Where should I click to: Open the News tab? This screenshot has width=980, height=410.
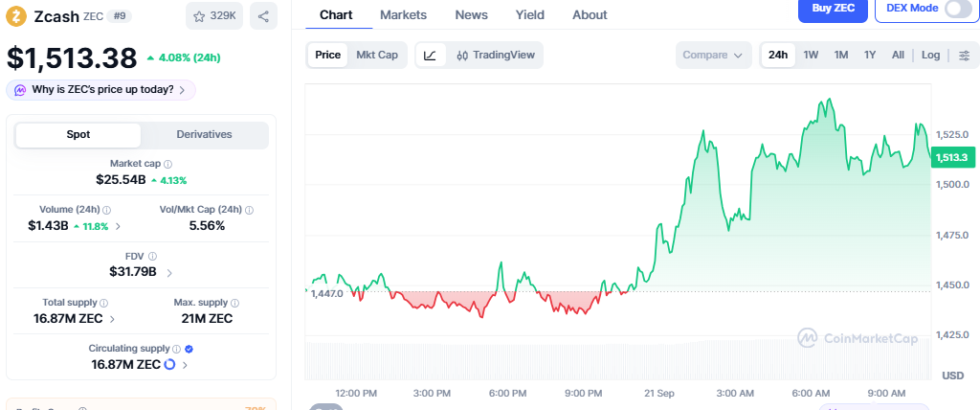471,15
